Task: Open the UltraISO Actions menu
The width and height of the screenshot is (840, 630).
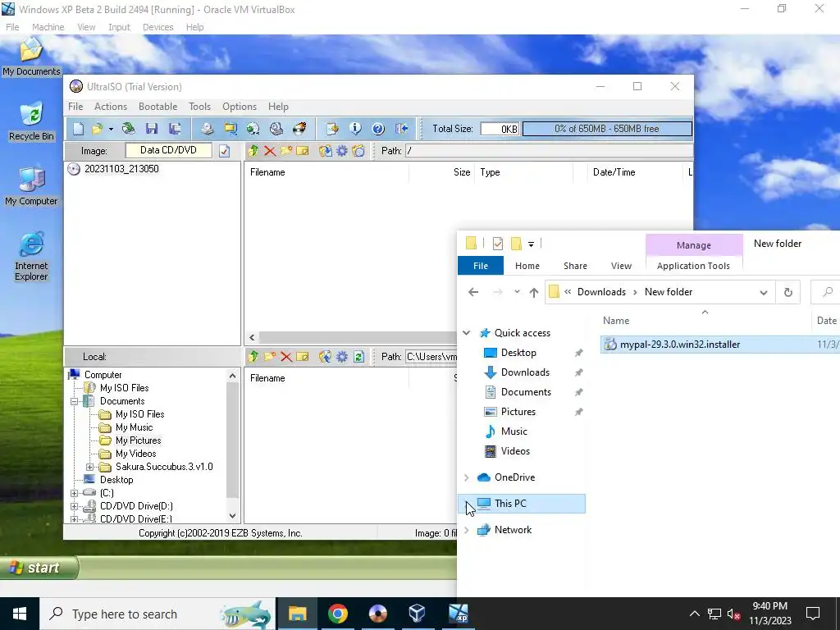Action: pyautogui.click(x=111, y=107)
